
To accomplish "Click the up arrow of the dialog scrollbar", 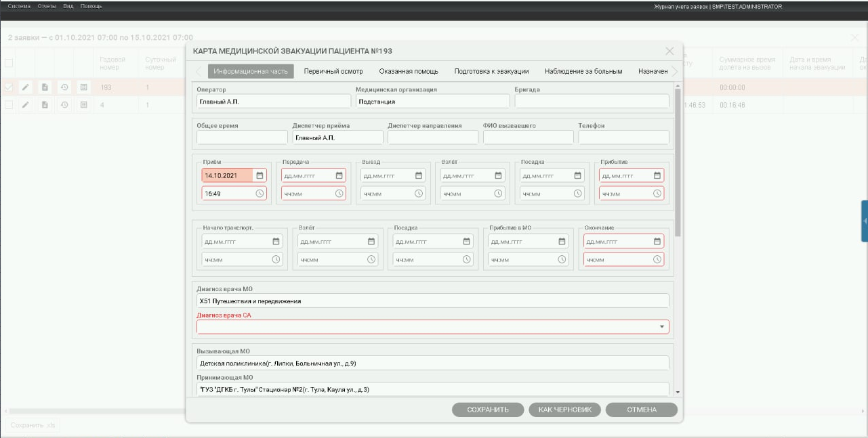I will point(678,86).
